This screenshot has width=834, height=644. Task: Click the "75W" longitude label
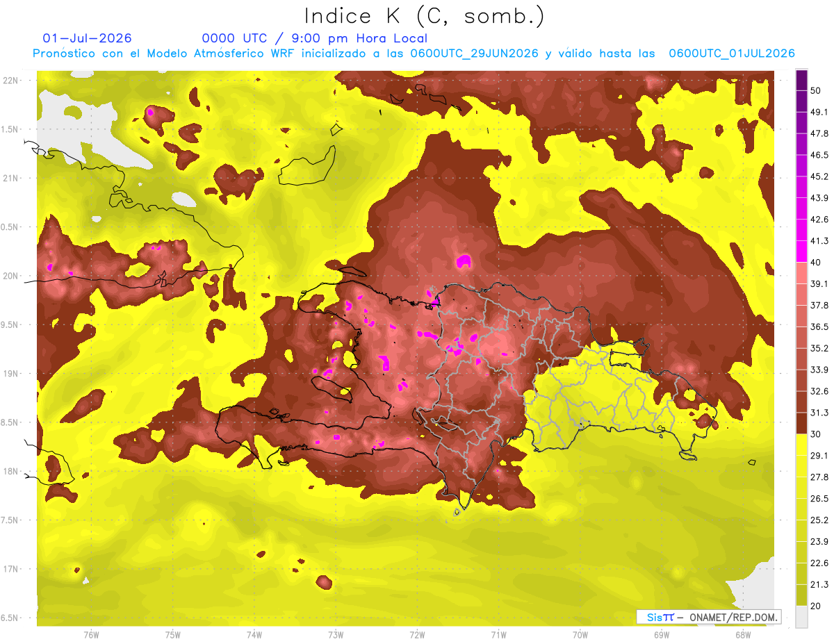coord(172,635)
